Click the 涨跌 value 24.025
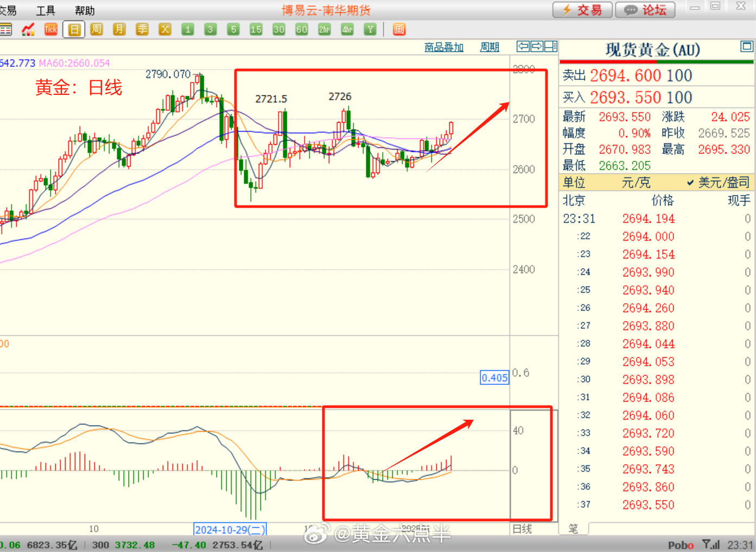The image size is (756, 552). [730, 117]
